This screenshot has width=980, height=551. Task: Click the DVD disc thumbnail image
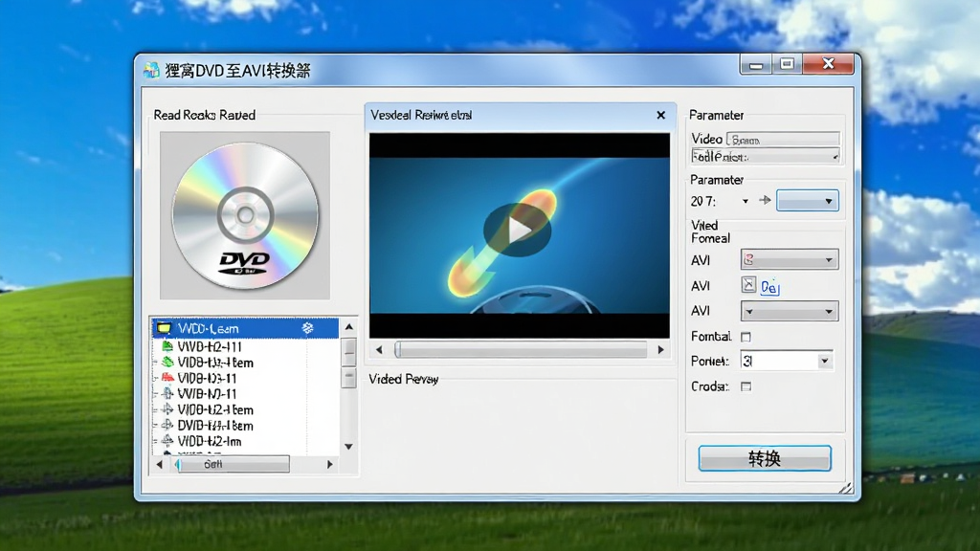245,215
